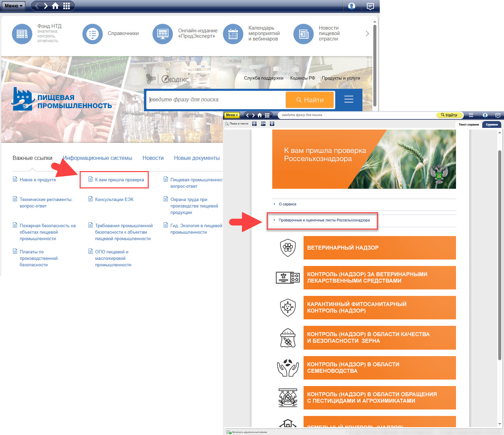This screenshot has height=435, width=504.
Task: Open the Меню dropdown in the main window
Action: 14,6
